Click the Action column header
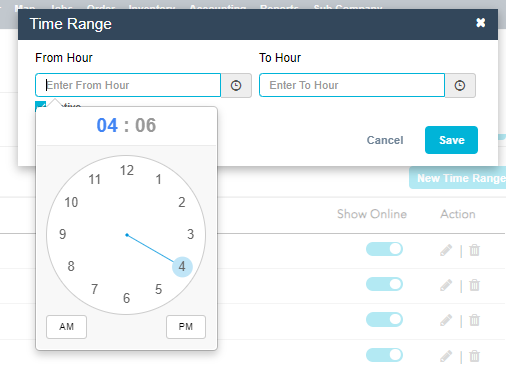The image size is (506, 374). click(458, 214)
